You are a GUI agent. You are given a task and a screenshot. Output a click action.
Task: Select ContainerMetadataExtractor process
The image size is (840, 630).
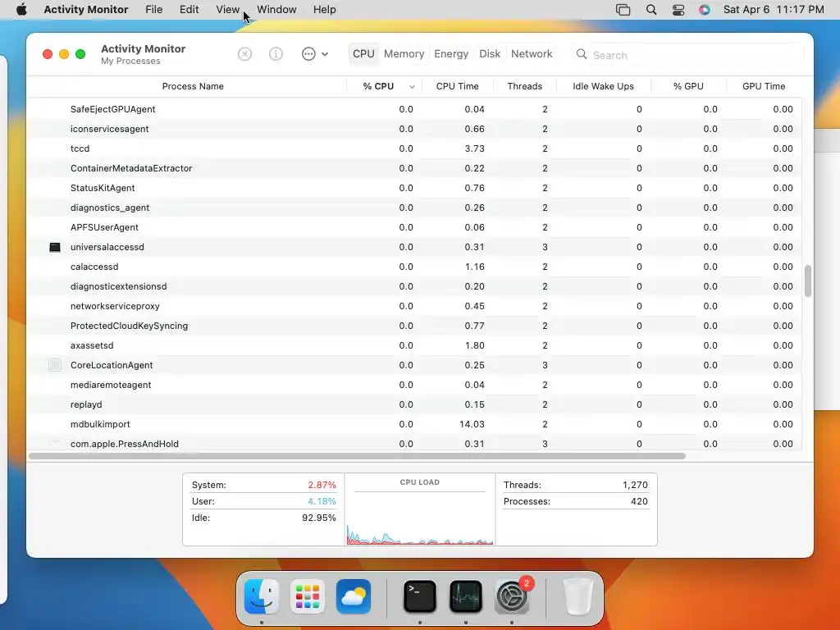414,168
